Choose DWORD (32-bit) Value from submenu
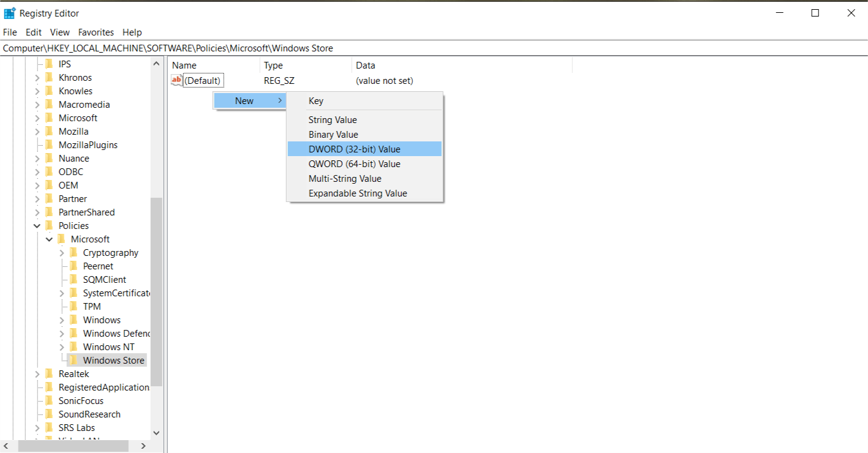 [354, 149]
